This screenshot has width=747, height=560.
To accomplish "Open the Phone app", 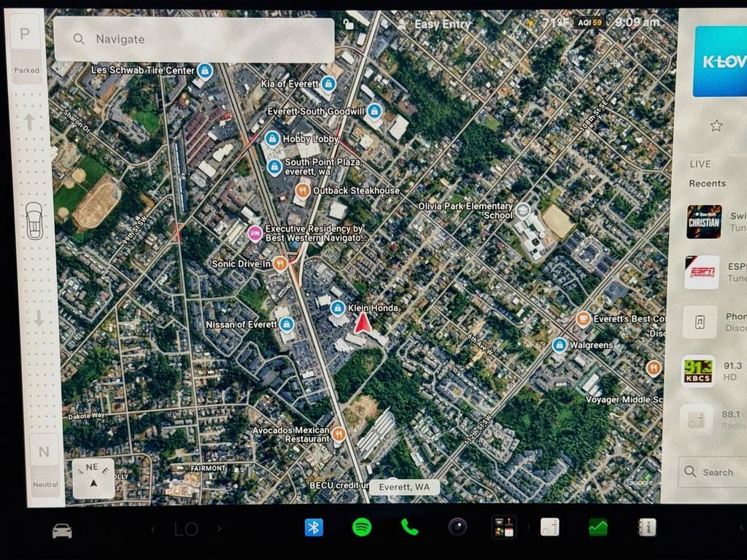I will (409, 527).
